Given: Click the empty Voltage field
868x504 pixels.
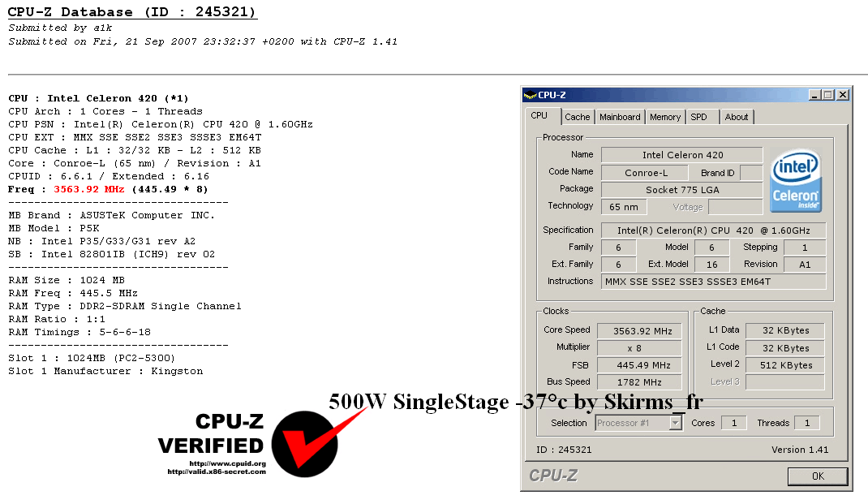Looking at the screenshot, I should click(736, 207).
